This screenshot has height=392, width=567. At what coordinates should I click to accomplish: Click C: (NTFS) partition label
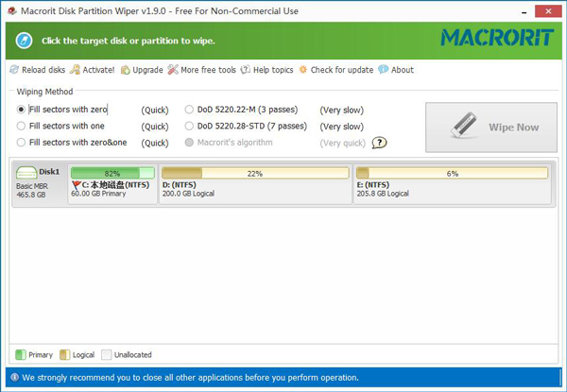(115, 185)
